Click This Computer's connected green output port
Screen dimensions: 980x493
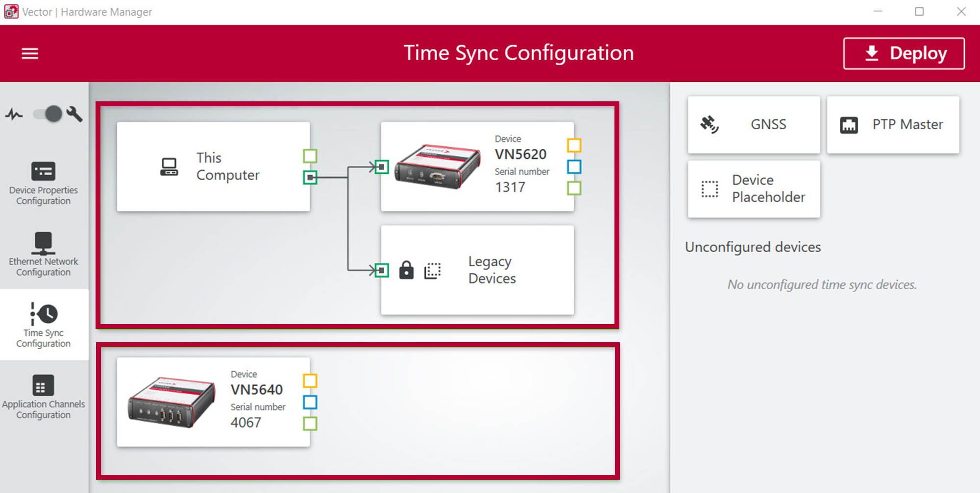click(x=310, y=177)
